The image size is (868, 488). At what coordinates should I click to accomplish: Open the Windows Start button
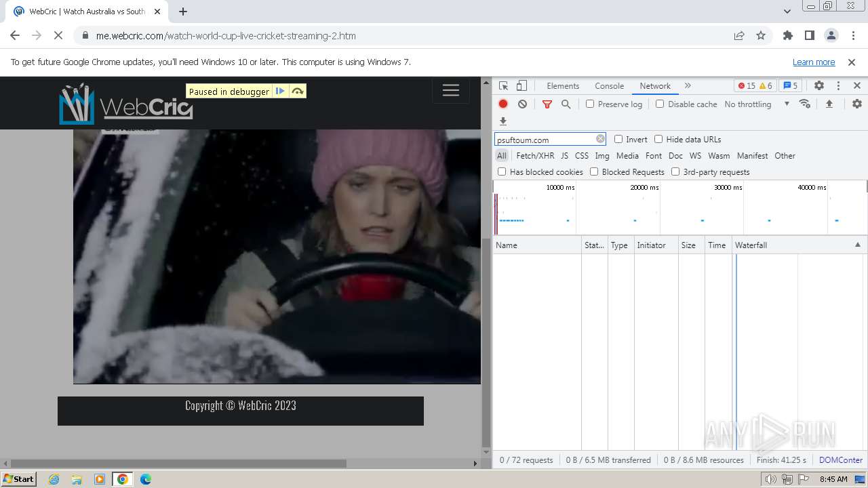[x=19, y=479]
